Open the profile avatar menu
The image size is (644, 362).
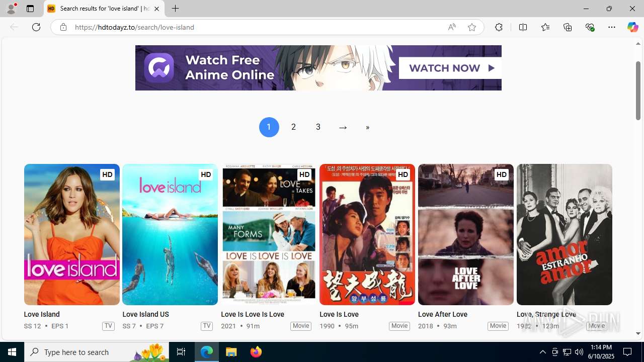click(11, 9)
